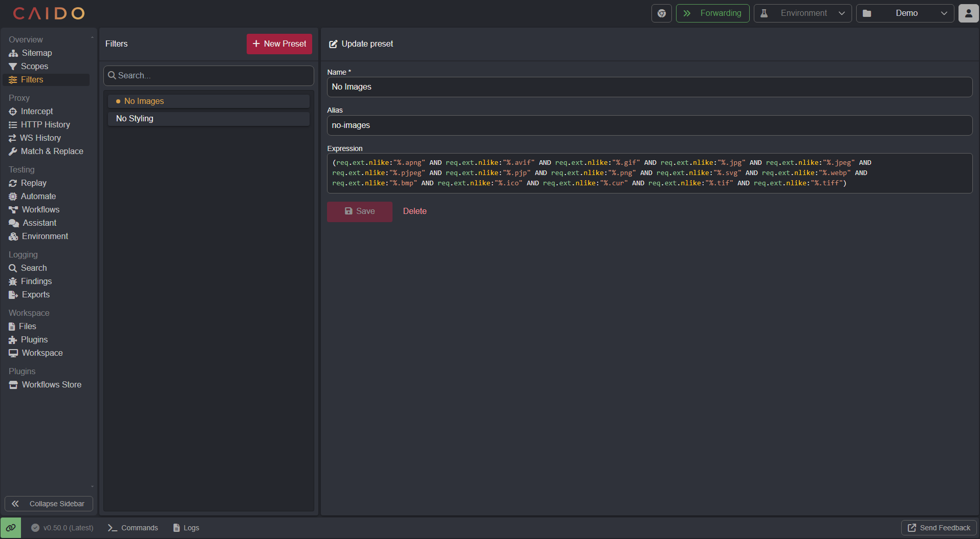The width and height of the screenshot is (980, 539).
Task: Open Commands in the status bar
Action: click(133, 528)
